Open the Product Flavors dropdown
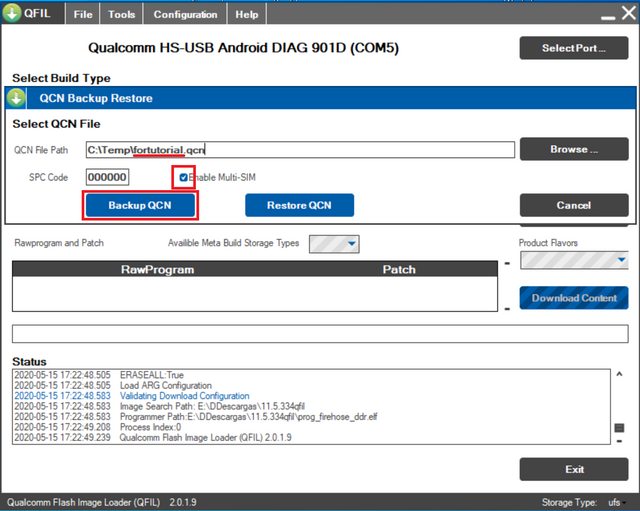640x511 pixels. point(574,260)
